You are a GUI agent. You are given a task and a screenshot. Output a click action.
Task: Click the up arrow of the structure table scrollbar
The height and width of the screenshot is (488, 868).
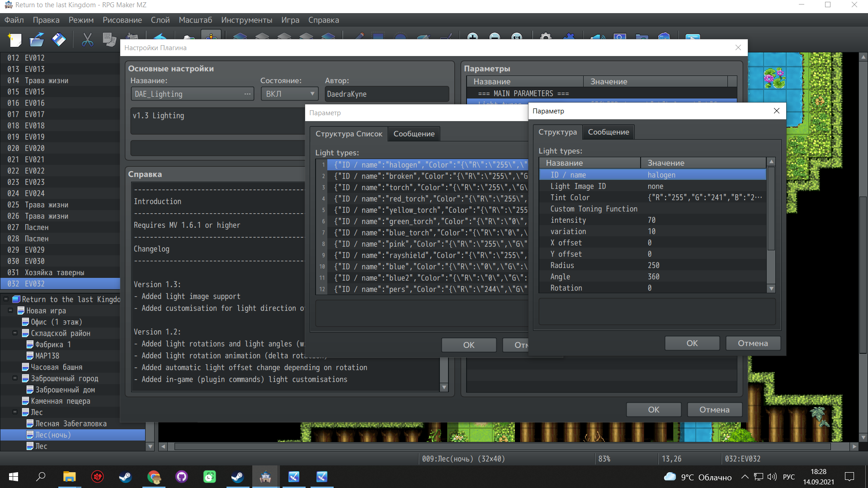click(772, 162)
